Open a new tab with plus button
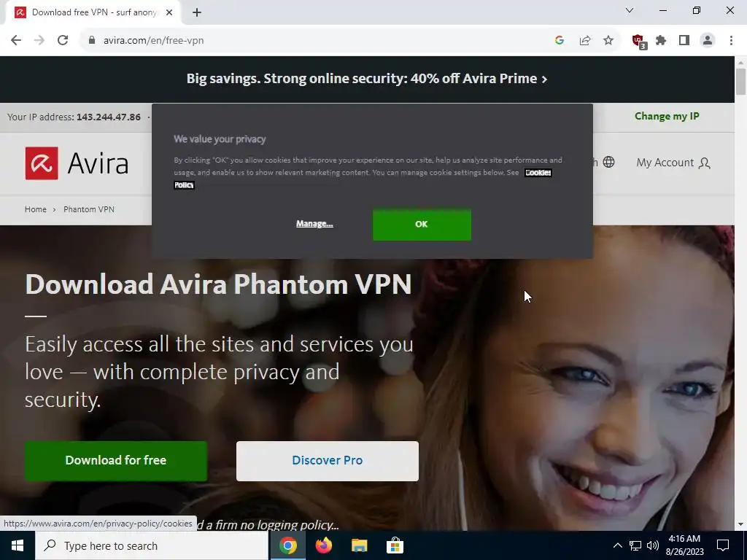Viewport: 747px width, 560px height. pos(197,12)
